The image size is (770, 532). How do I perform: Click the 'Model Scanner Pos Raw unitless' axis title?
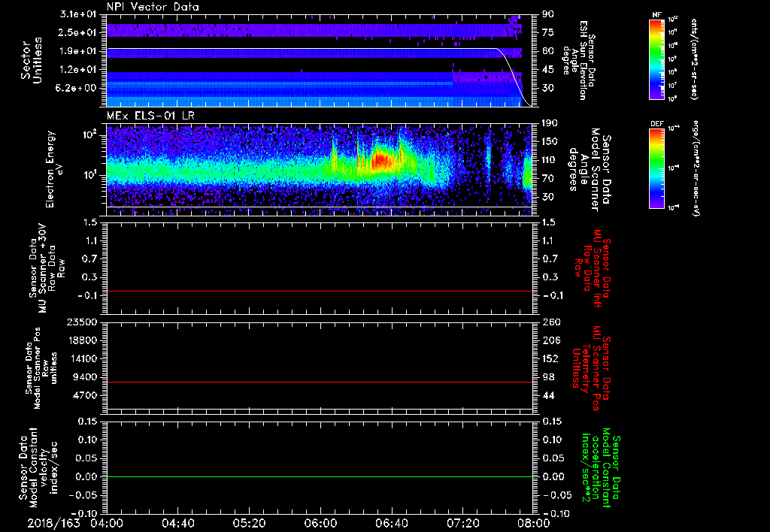click(41, 368)
